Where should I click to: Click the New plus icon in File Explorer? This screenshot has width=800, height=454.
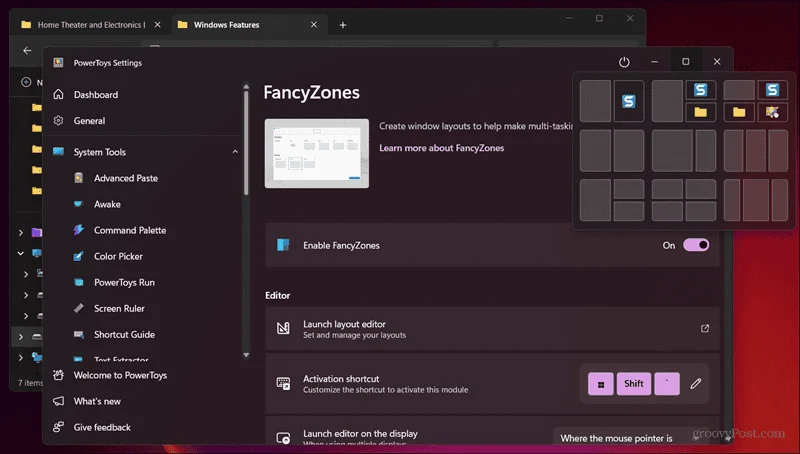pyautogui.click(x=26, y=82)
